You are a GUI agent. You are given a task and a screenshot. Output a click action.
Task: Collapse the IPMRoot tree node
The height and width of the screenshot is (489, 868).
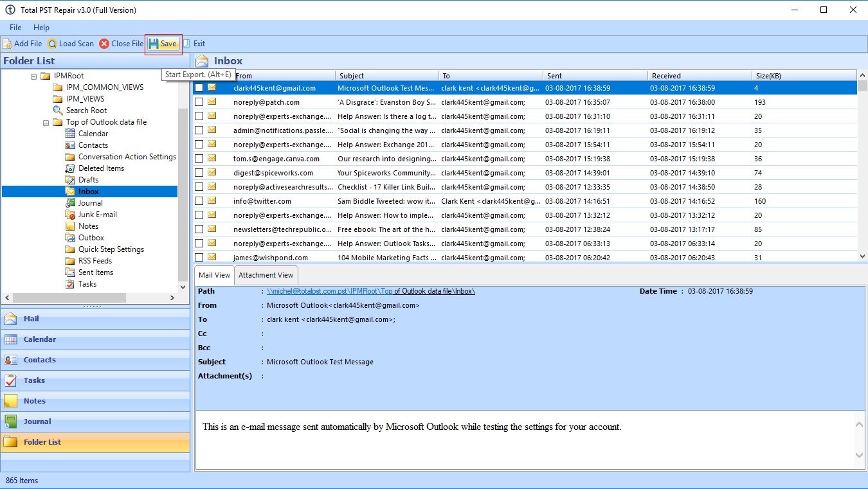click(33, 76)
